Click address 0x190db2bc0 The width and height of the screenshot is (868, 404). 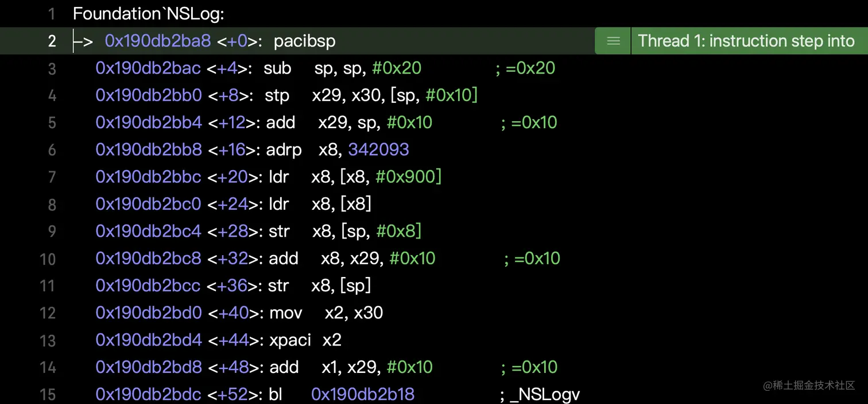coord(148,204)
